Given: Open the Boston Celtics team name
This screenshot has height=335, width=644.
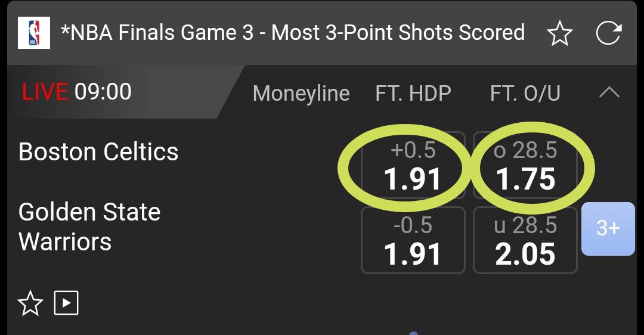Looking at the screenshot, I should pyautogui.click(x=98, y=152).
